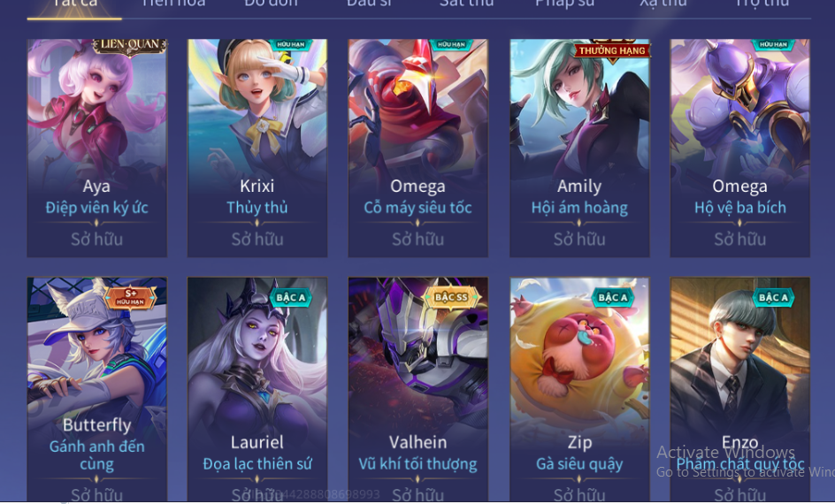
Task: Open Valhein Vũ khí tối thượng skin
Action: coord(418,390)
